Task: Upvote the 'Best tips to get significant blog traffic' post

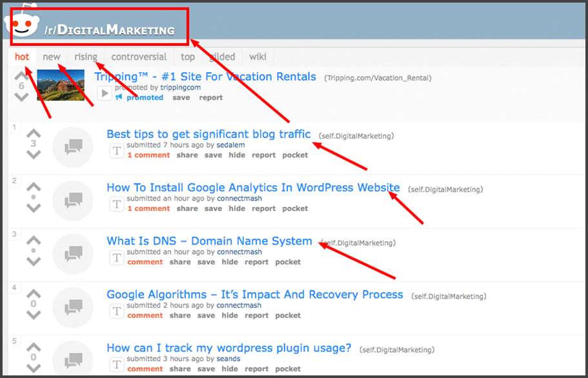Action: coord(34,134)
